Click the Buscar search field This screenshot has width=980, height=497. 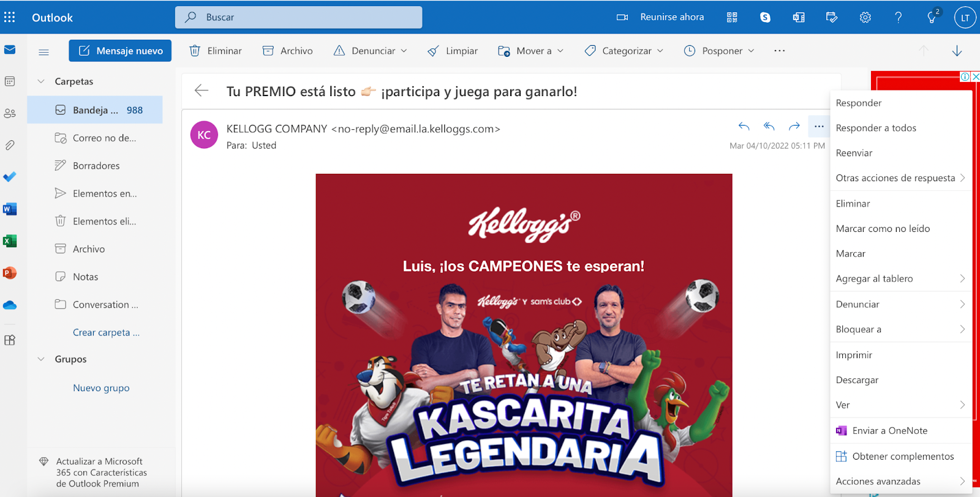[x=298, y=17]
